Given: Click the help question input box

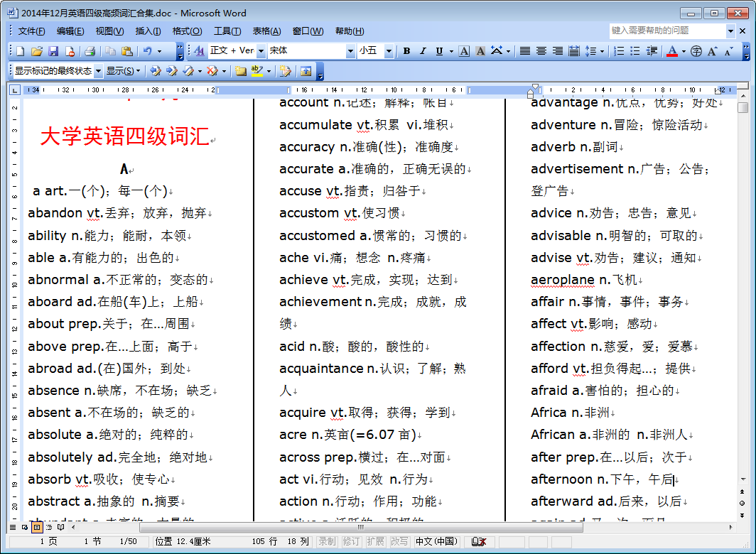Looking at the screenshot, I should (x=668, y=31).
